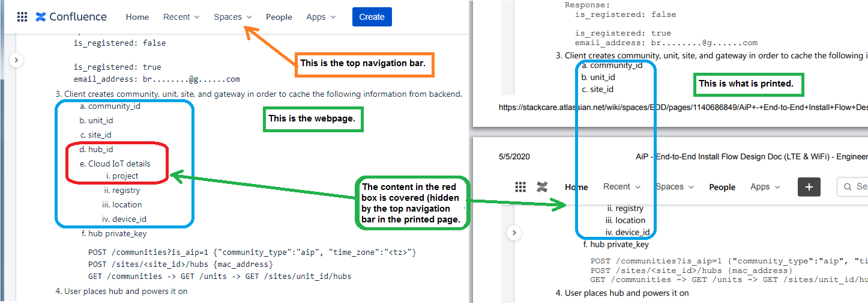Viewport: 868px width, 303px height.
Task: Click 'is_registered: true' in the printed page
Action: click(x=623, y=33)
